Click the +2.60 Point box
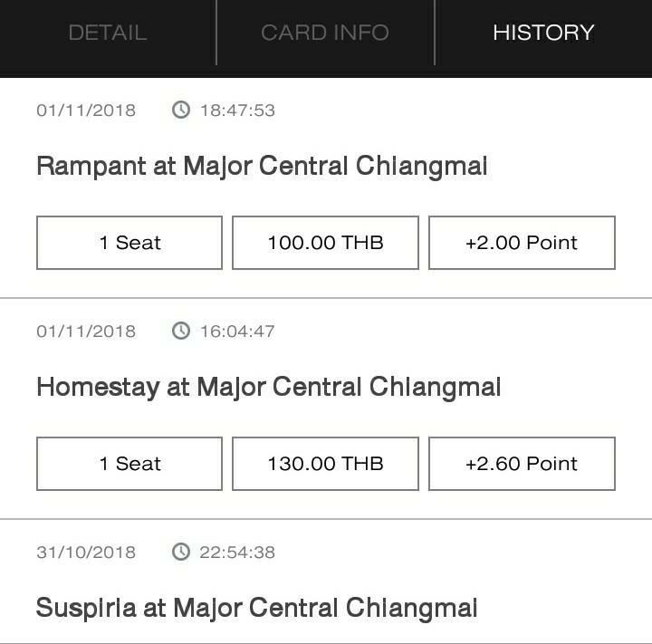Viewport: 652px width, 644px height. 522,464
